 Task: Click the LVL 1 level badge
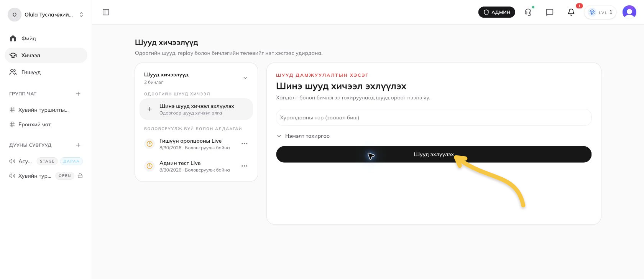coord(600,12)
